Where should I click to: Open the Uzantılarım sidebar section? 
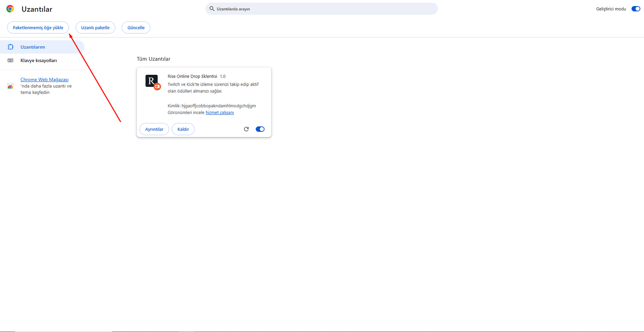click(42, 47)
